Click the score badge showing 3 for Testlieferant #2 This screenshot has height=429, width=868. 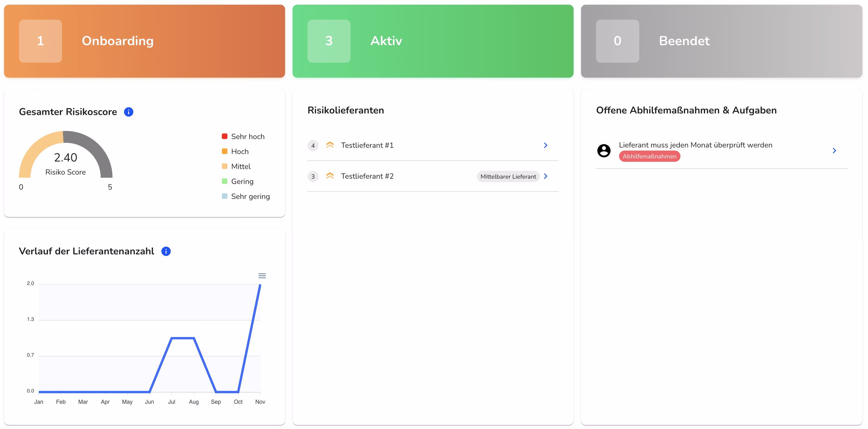pos(313,176)
